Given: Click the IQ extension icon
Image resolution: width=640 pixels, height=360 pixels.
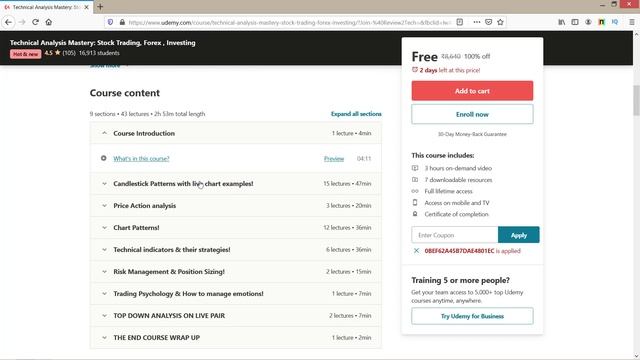Looking at the screenshot, I should tap(615, 22).
